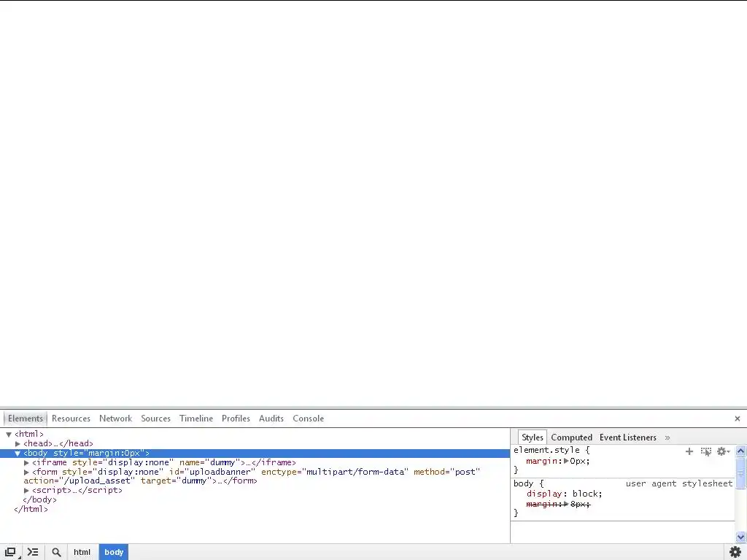
Task: Click the styles pane scrollbar thumb
Action: (x=741, y=472)
